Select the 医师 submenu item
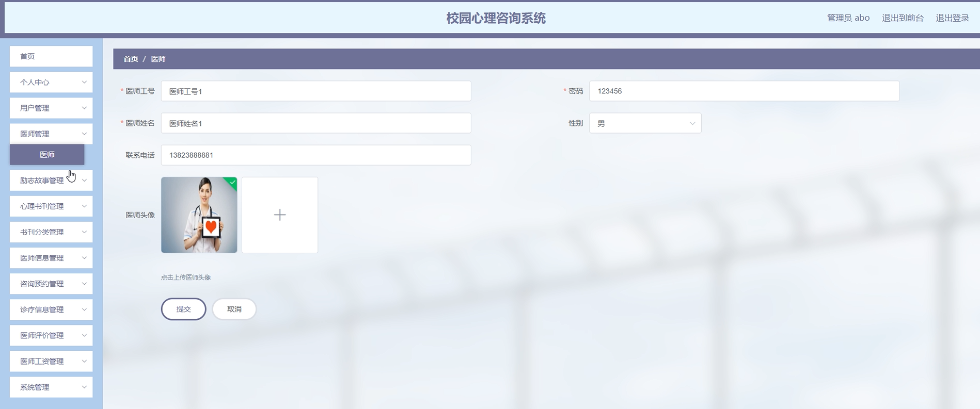Screen dimensions: 980x409 click(x=47, y=154)
